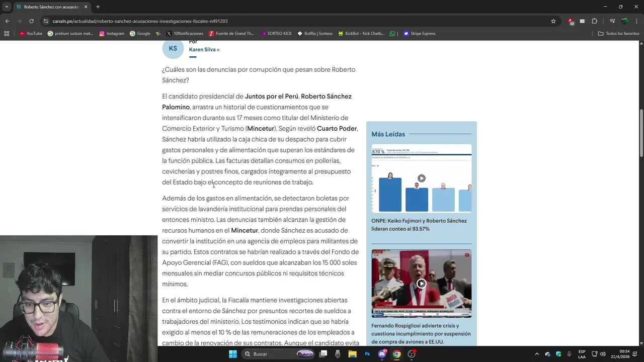Open ONPE: Keiko Fujimori y Roberto Sánchez headline

pyautogui.click(x=419, y=225)
